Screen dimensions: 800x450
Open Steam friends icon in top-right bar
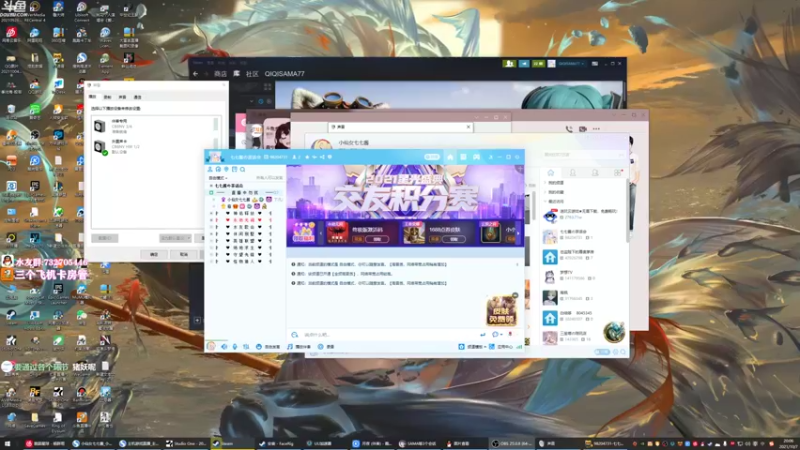509,64
